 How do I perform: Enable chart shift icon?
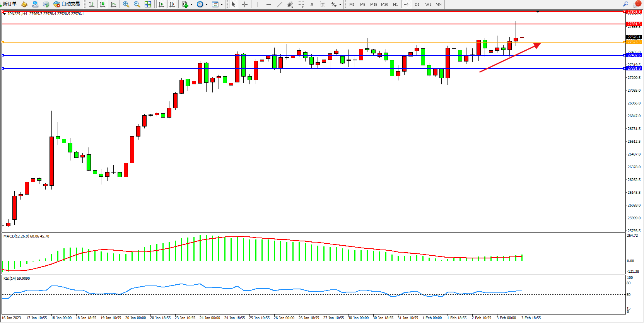(172, 4)
